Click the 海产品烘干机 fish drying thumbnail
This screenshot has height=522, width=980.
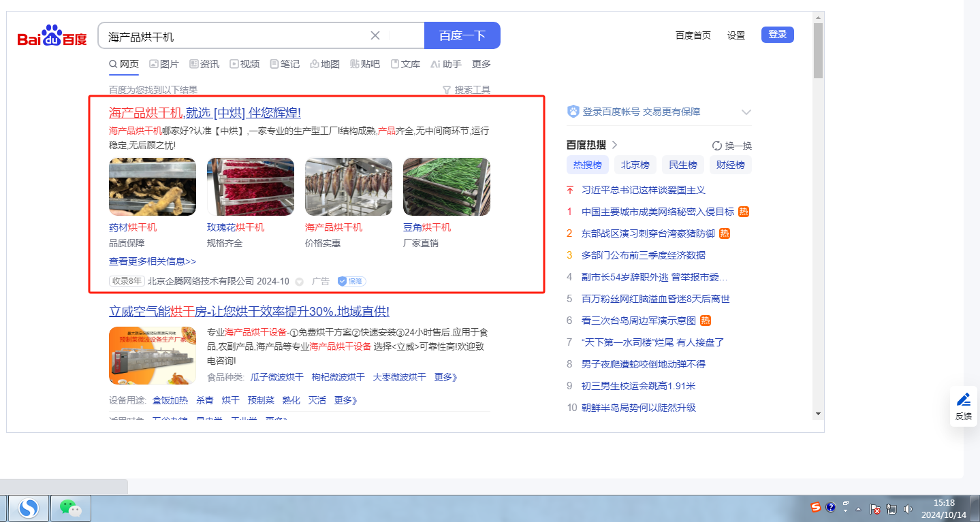pyautogui.click(x=348, y=186)
